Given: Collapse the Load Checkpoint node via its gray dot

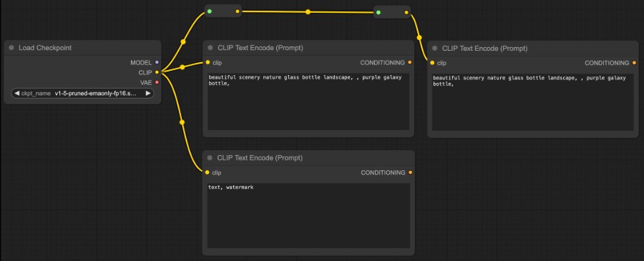Looking at the screenshot, I should (11, 48).
